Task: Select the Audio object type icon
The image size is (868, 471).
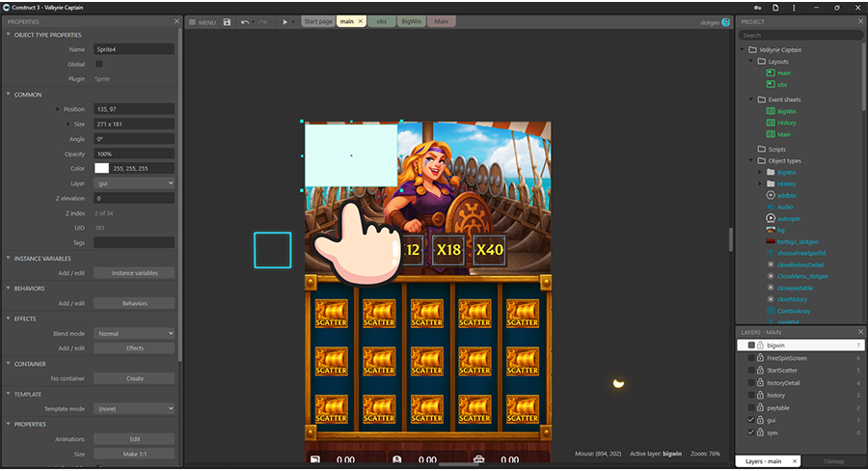Action: click(771, 207)
